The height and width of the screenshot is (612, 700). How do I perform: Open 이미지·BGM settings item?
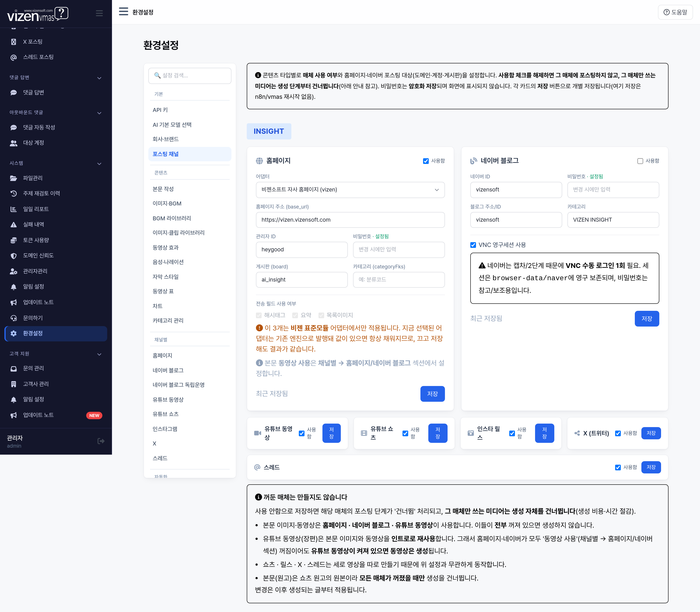coord(190,203)
